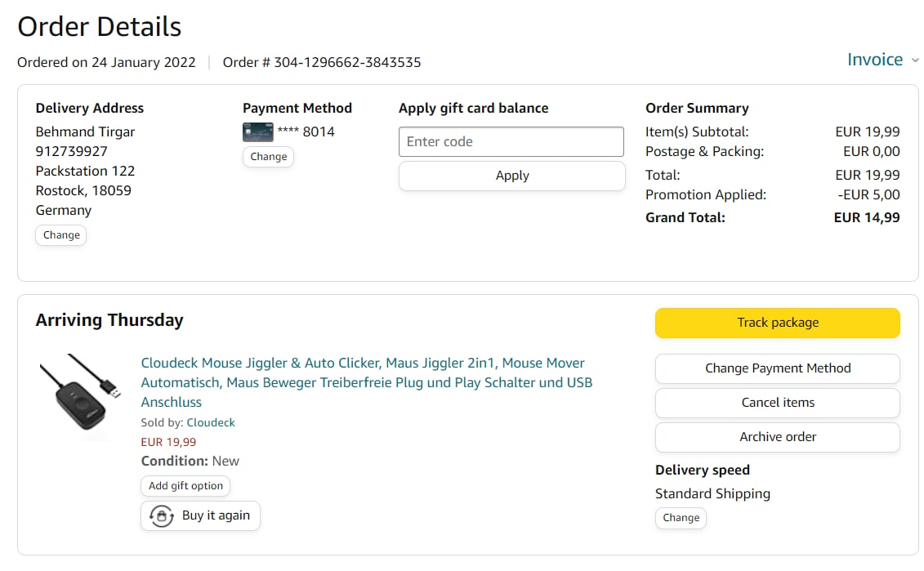The image size is (924, 571).
Task: Click the credit card icon
Action: (x=257, y=132)
